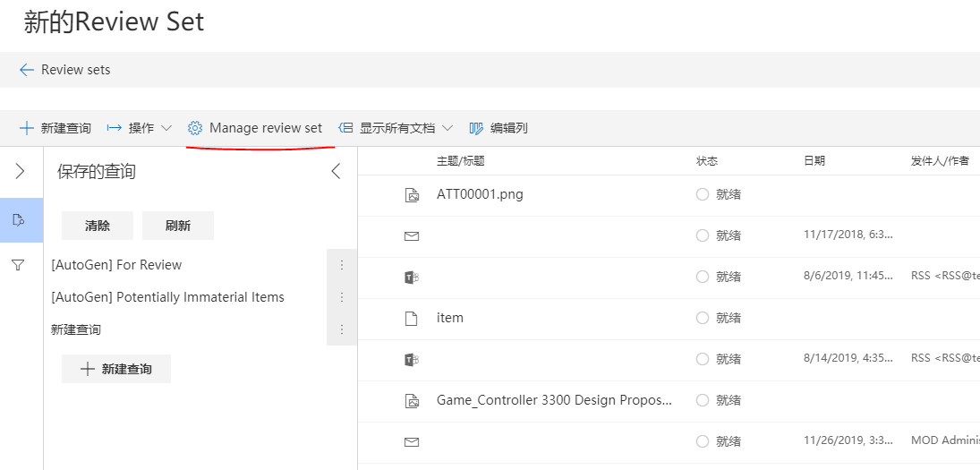The image size is (980, 470).
Task: Click the 保存的查询 panel heading
Action: click(x=97, y=171)
